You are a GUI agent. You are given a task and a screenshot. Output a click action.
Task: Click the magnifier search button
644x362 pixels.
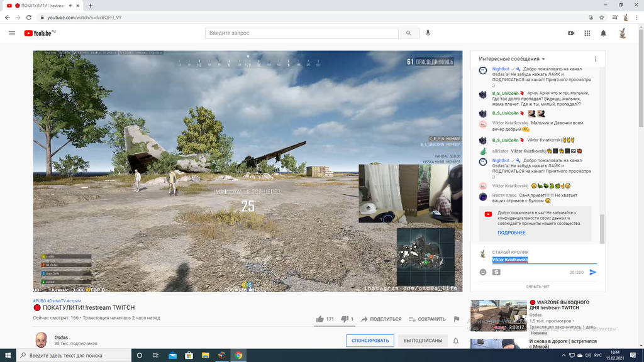[409, 33]
